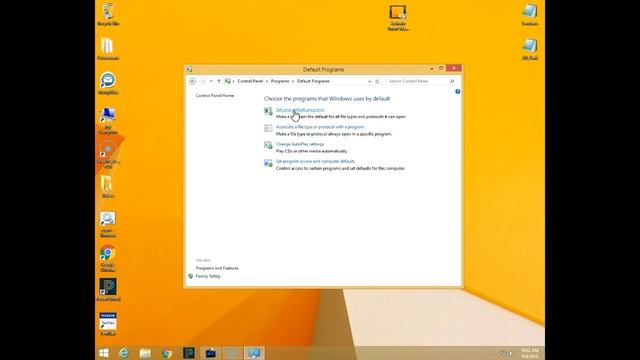Select the folder icon below Recycle Bin

pos(108,49)
